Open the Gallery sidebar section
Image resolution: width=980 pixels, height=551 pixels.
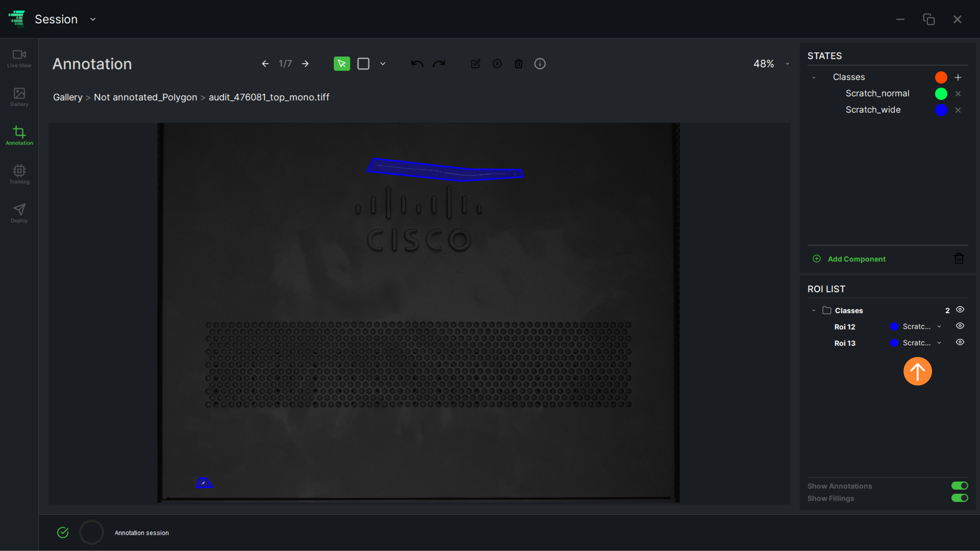[19, 98]
